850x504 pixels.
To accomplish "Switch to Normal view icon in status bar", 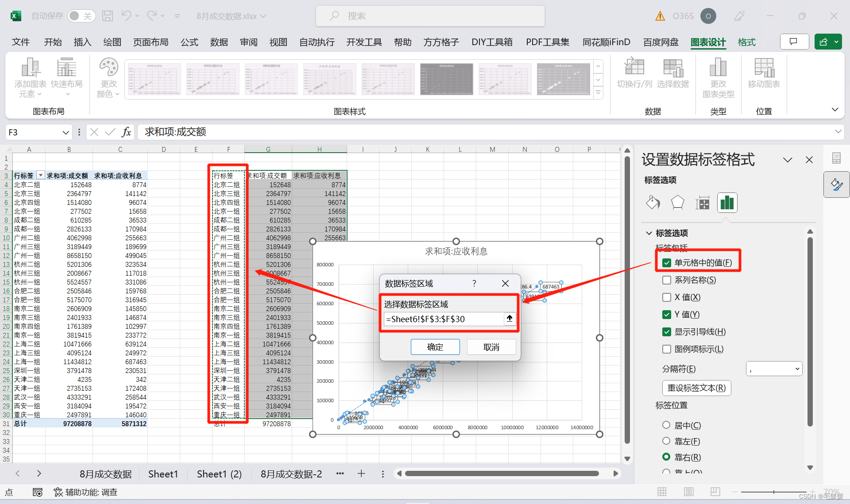I will [x=662, y=492].
